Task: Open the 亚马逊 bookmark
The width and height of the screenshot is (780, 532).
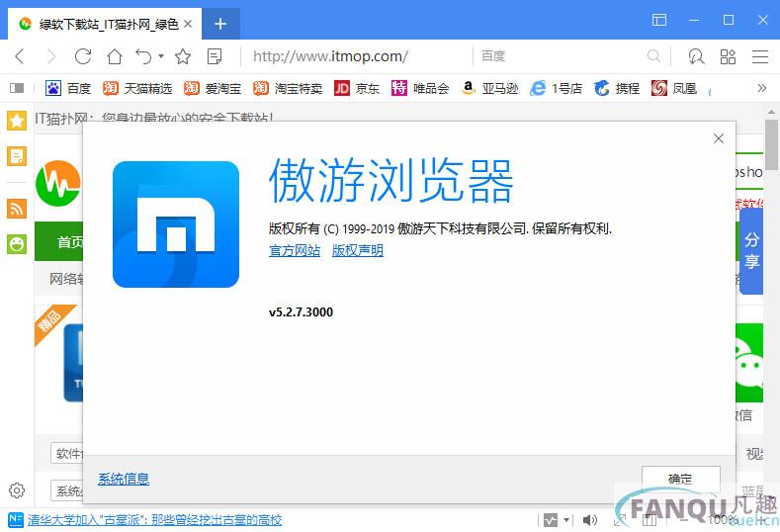Action: pyautogui.click(x=489, y=88)
